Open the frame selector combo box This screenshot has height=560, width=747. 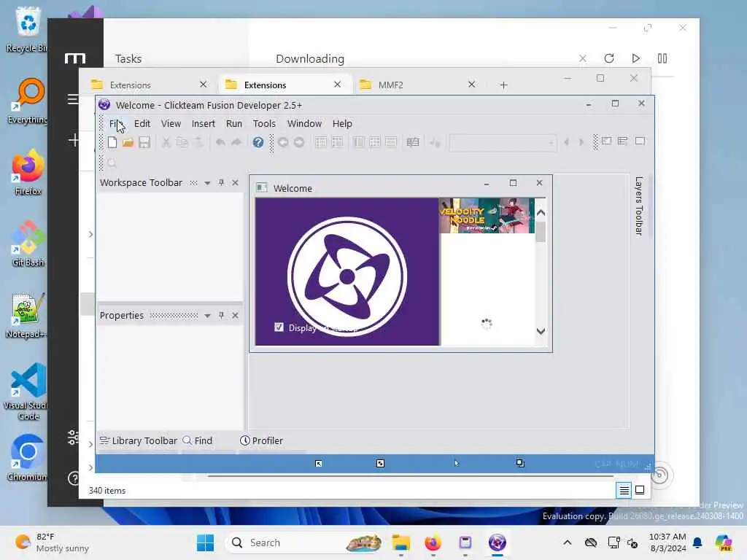pyautogui.click(x=503, y=142)
